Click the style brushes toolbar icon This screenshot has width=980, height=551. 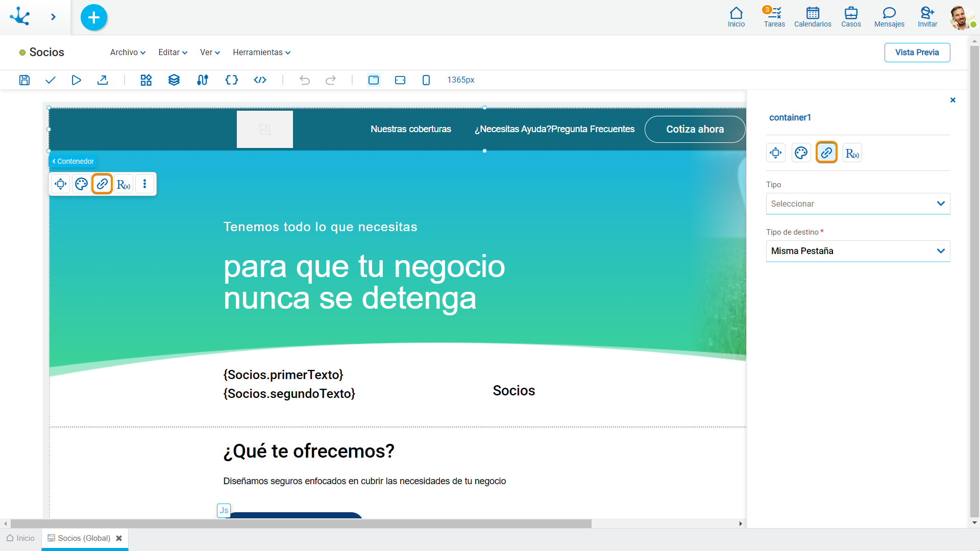203,80
